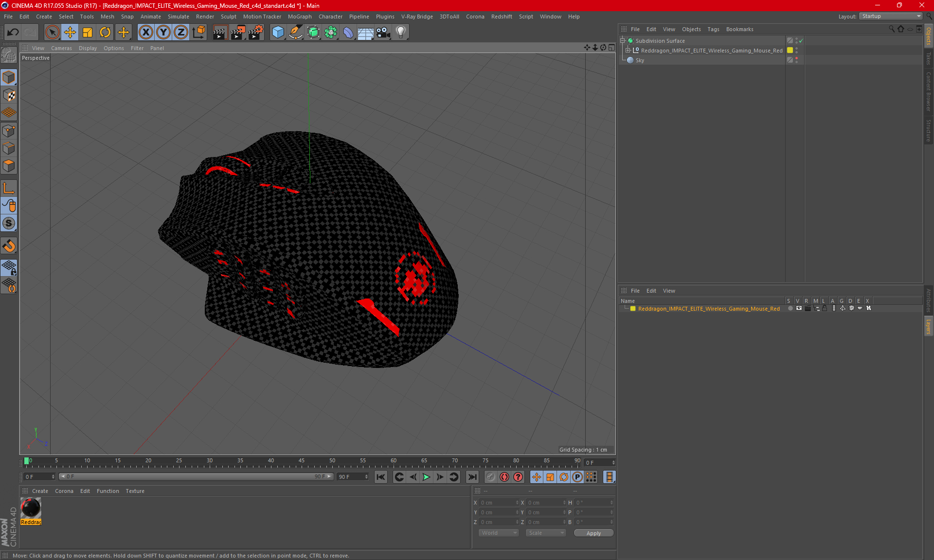Enable Polygons mode in left sidebar

(x=9, y=166)
